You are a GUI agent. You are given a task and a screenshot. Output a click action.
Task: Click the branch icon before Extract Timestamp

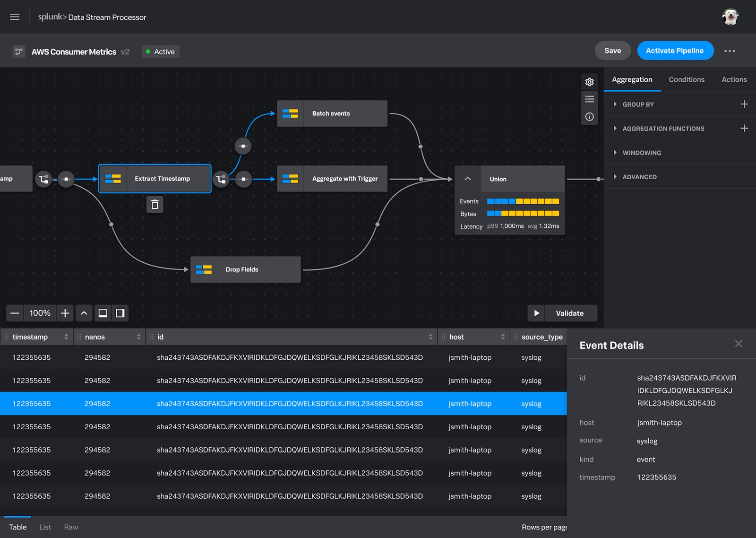[43, 179]
